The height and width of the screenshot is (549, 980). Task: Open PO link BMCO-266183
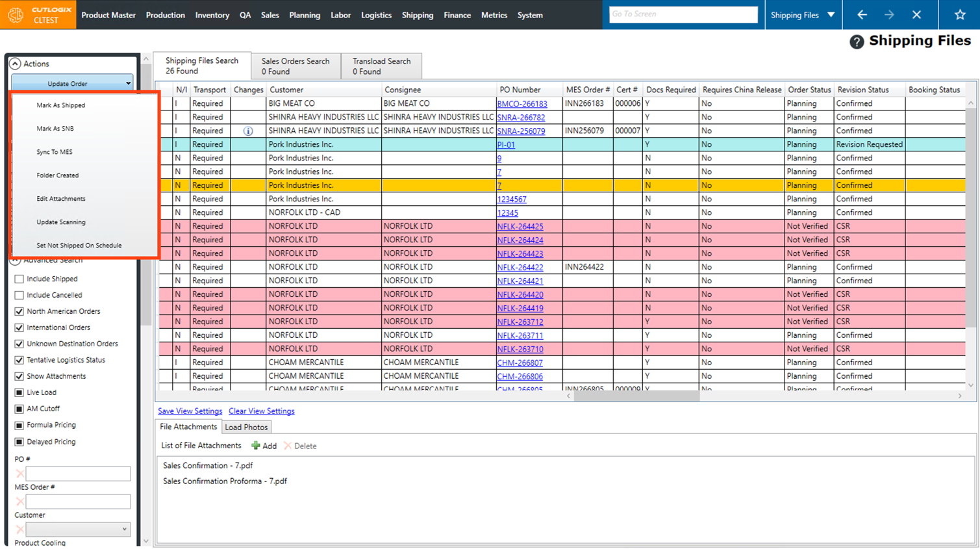[521, 104]
